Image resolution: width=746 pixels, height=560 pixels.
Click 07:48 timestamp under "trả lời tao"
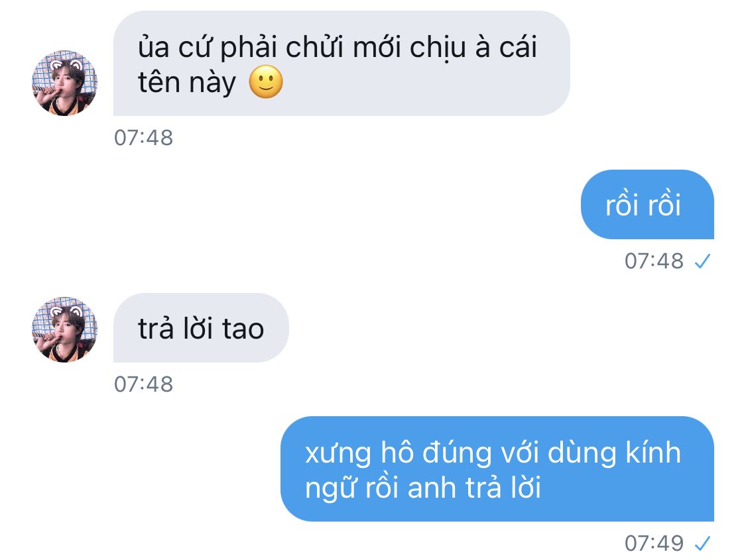point(143,384)
